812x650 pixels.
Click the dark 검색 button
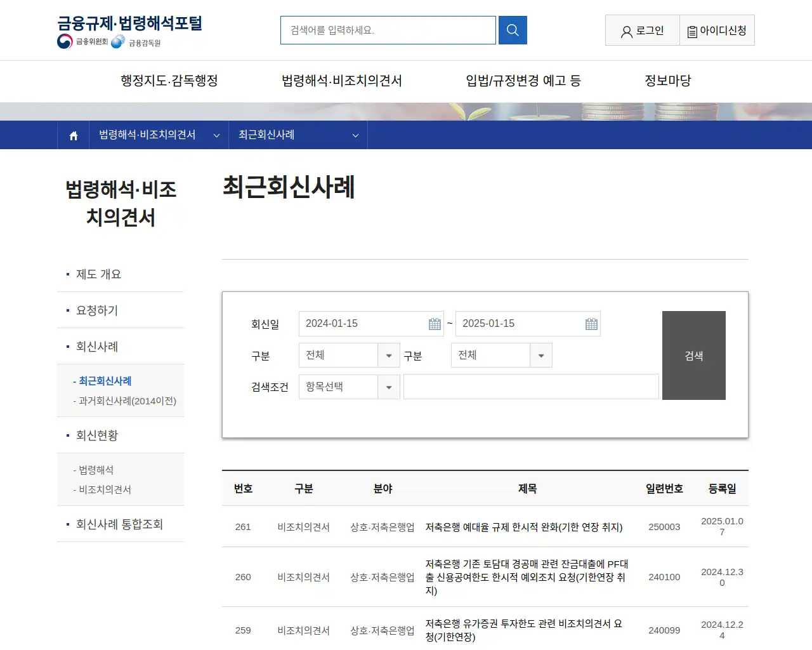click(694, 355)
